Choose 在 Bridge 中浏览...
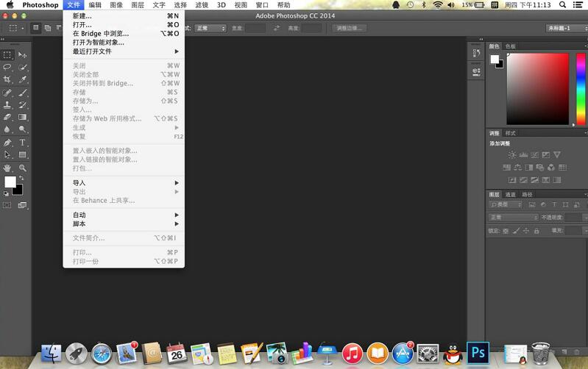The image size is (588, 369). point(125,34)
